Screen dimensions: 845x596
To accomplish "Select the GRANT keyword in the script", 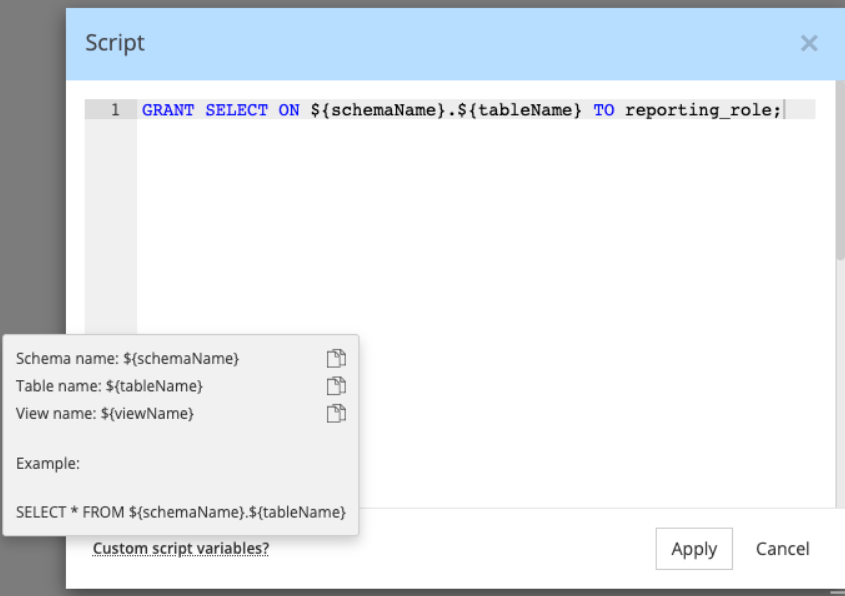I will pyautogui.click(x=168, y=110).
